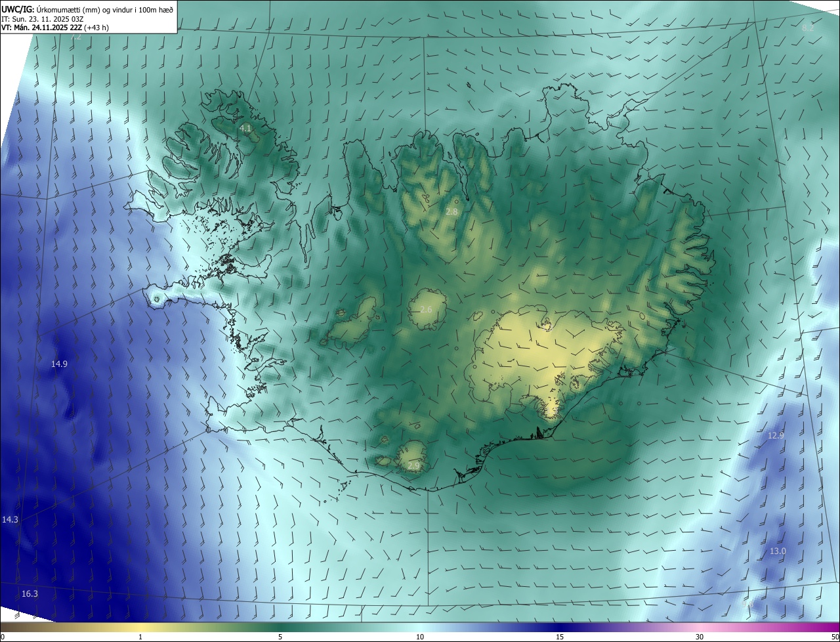Click the title text 'UWC/IG: Úrkomumætti (mm)'

tap(50, 10)
